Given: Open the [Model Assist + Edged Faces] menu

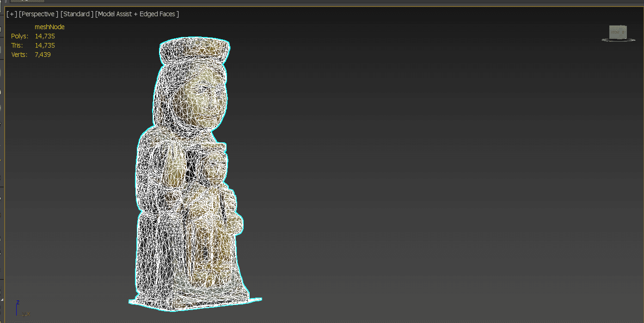Looking at the screenshot, I should pos(137,14).
